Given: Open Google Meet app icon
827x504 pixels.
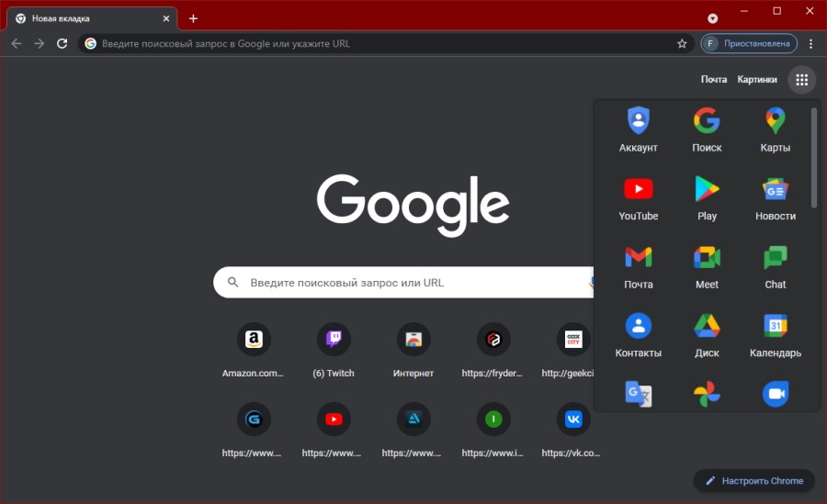Looking at the screenshot, I should tap(707, 258).
